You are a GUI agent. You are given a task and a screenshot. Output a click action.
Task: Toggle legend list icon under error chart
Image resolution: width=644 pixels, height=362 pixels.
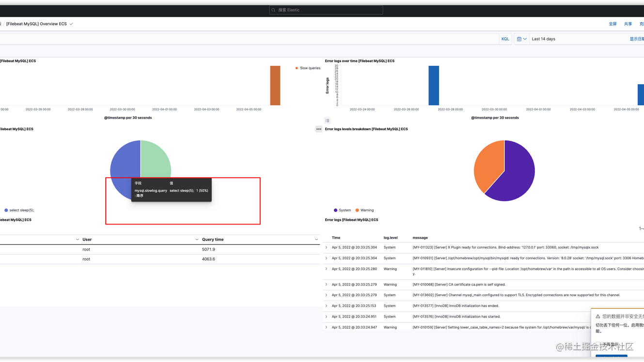[328, 121]
